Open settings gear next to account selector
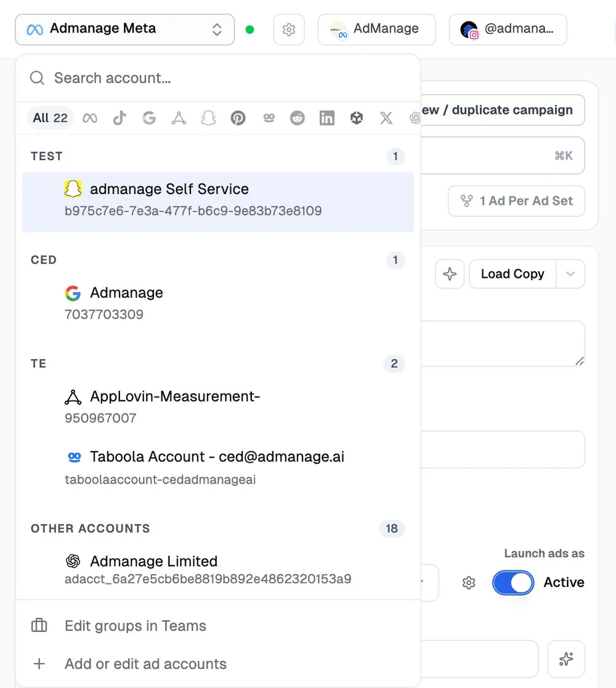Screen dimensions: 616x688 click(289, 30)
